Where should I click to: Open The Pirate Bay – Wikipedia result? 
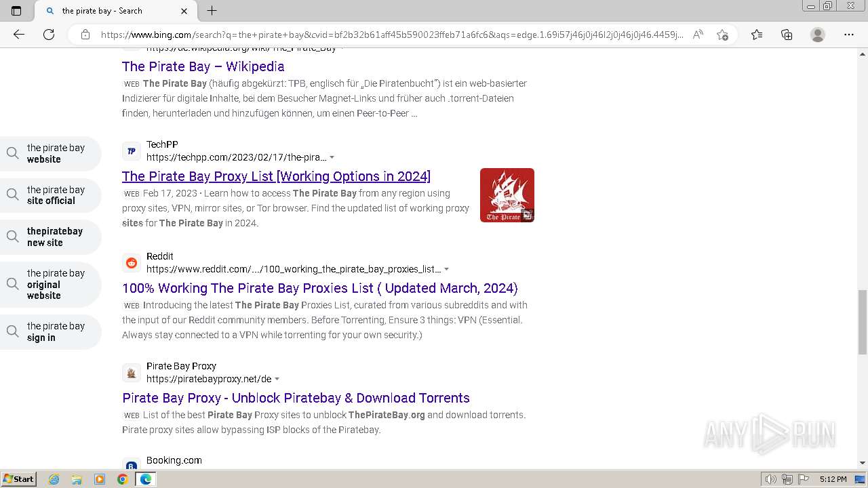pyautogui.click(x=203, y=66)
